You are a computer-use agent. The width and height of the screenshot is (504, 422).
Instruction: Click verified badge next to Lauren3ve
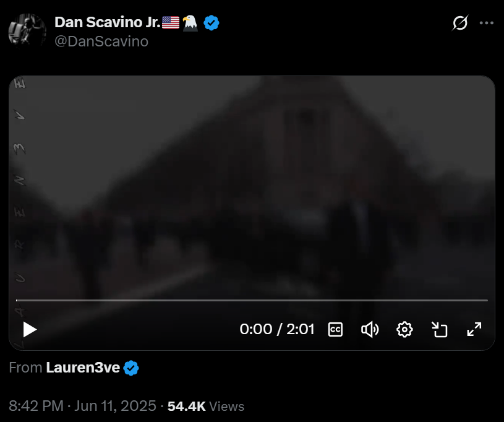(x=131, y=368)
